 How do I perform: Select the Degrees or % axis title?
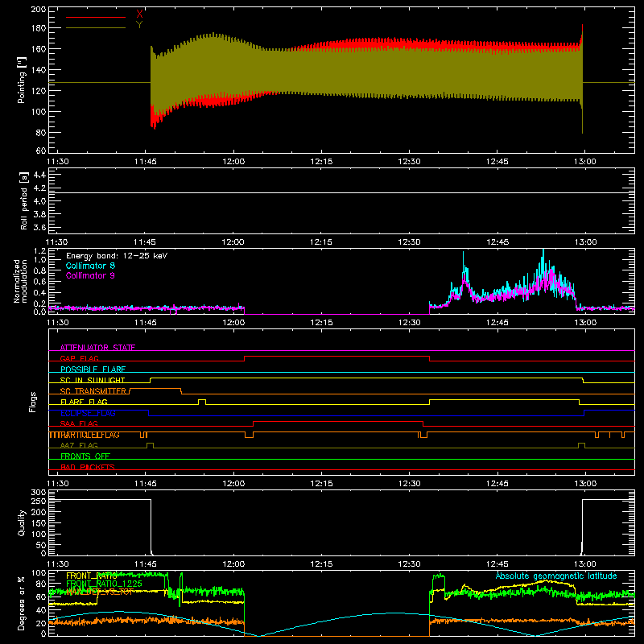point(22,603)
